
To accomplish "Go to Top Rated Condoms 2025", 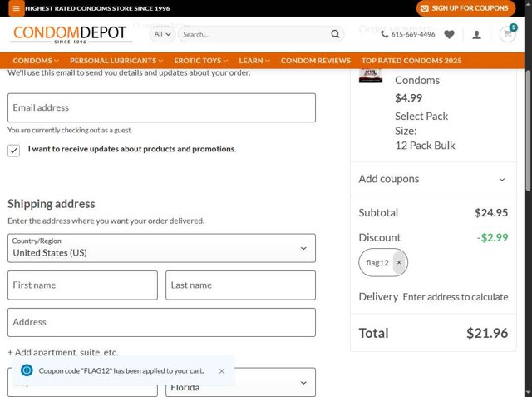I will point(411,61).
